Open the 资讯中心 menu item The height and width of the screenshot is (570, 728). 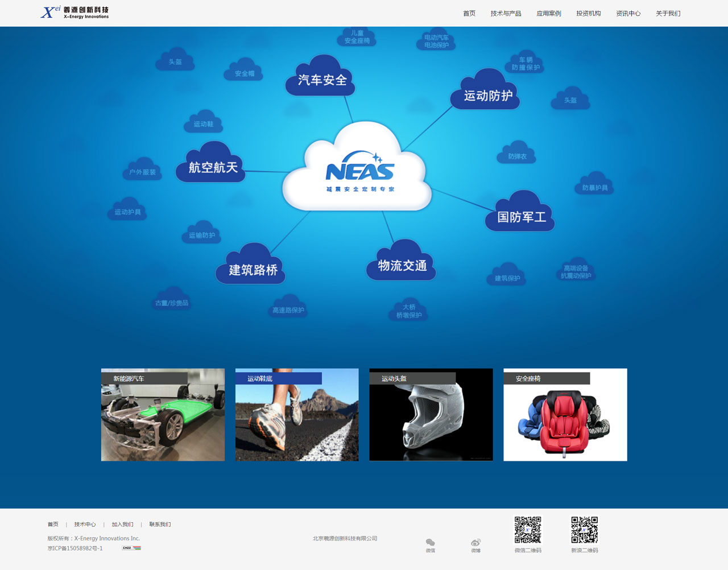(x=628, y=14)
